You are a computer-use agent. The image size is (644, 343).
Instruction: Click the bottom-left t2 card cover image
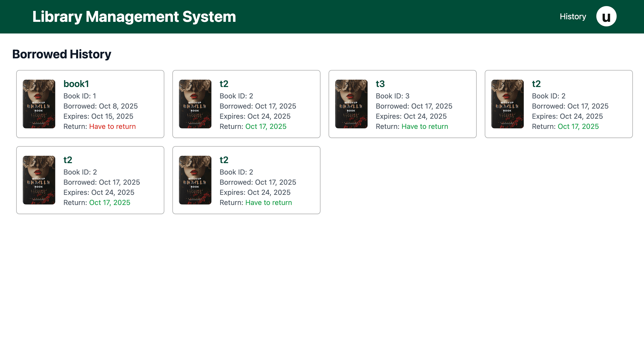coord(39,180)
